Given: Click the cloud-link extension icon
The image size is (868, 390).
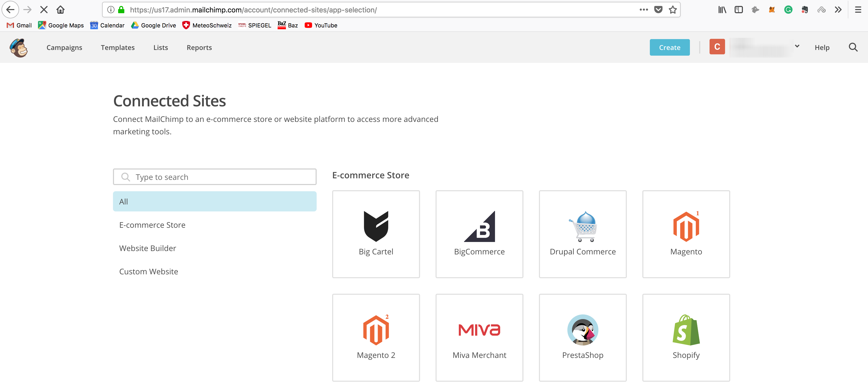Looking at the screenshot, I should 821,10.
